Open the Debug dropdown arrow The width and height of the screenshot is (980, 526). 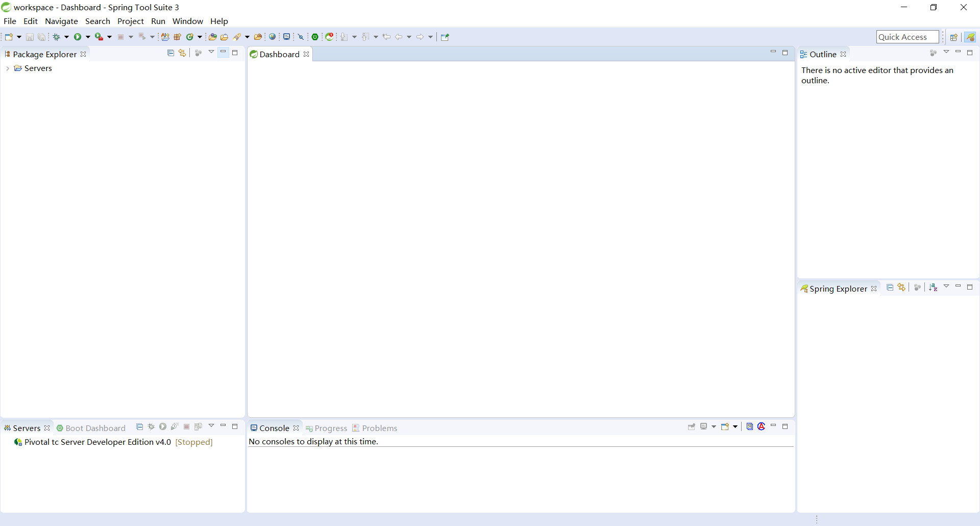66,37
